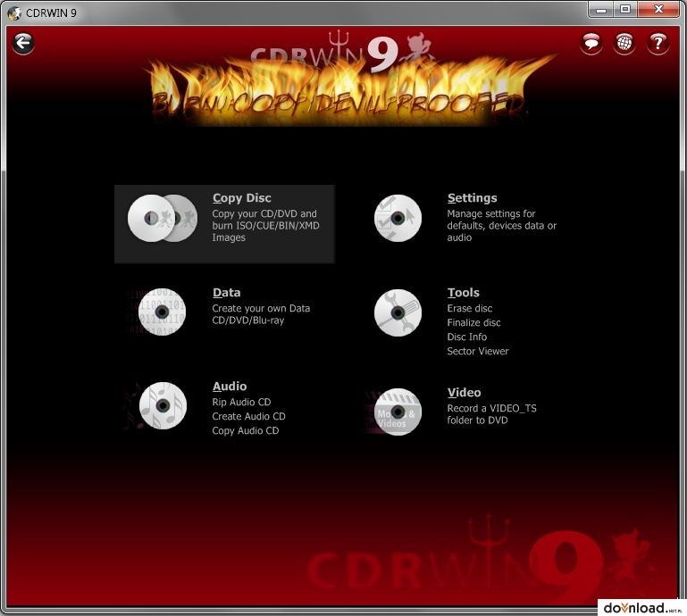The height and width of the screenshot is (616, 687).
Task: Open the Copy Disc heading
Action: tap(242, 198)
